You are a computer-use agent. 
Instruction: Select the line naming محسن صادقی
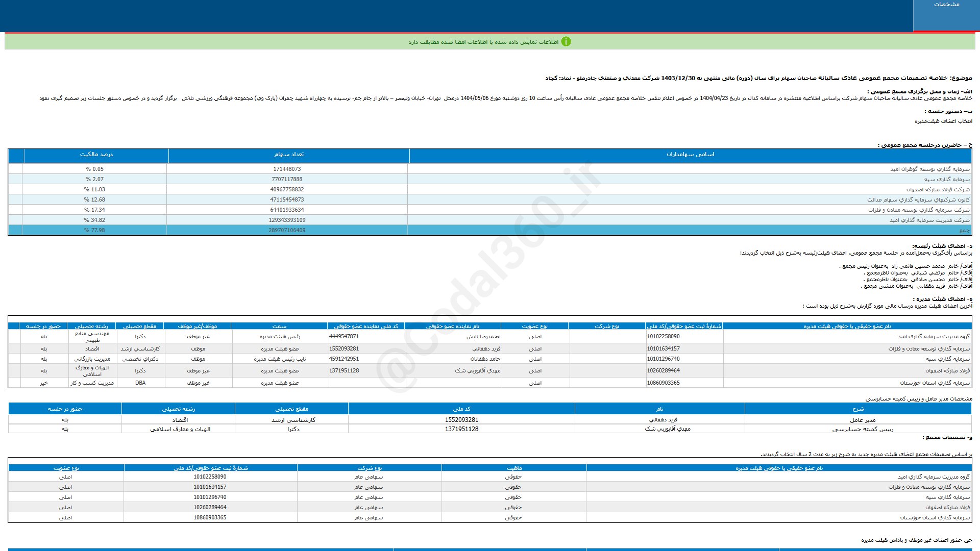click(x=917, y=280)
